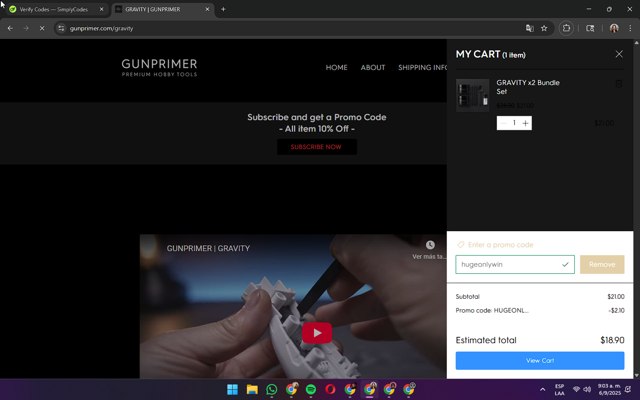
Task: Translate this page icon
Action: (x=529, y=28)
